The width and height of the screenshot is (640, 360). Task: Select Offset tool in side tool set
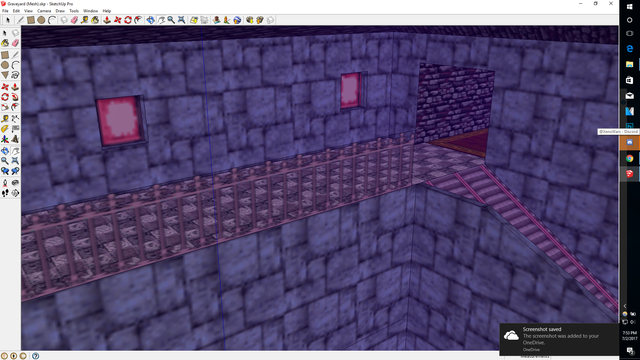[x=16, y=107]
